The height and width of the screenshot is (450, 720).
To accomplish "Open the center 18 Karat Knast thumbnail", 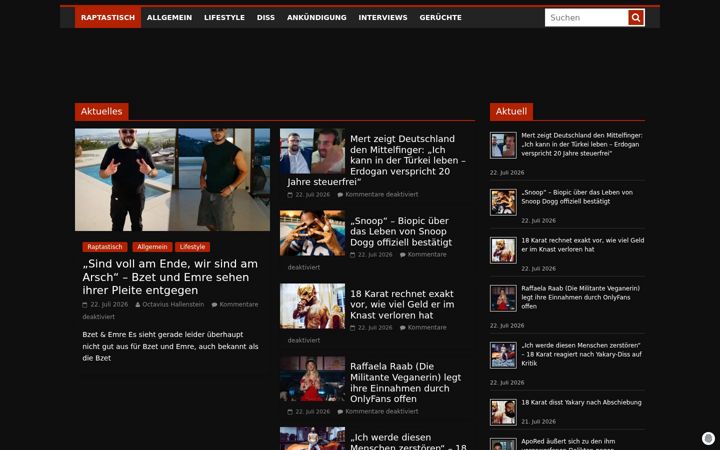I will [312, 306].
